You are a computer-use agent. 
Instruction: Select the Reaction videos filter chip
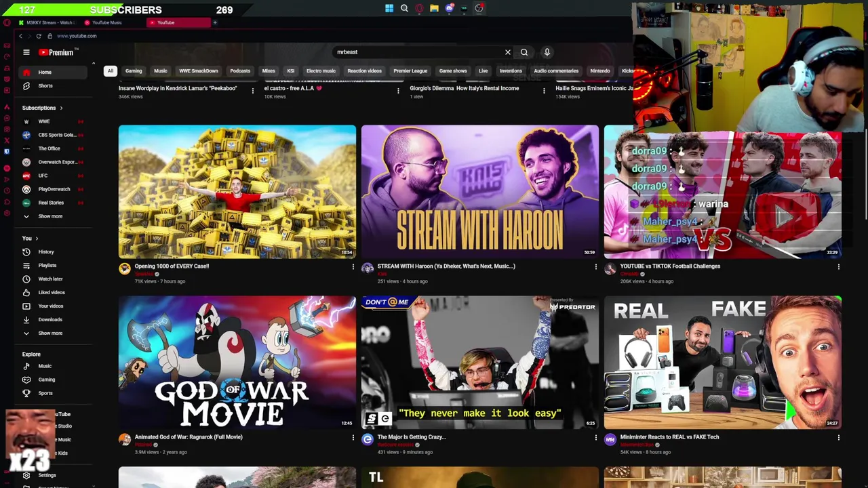365,70
